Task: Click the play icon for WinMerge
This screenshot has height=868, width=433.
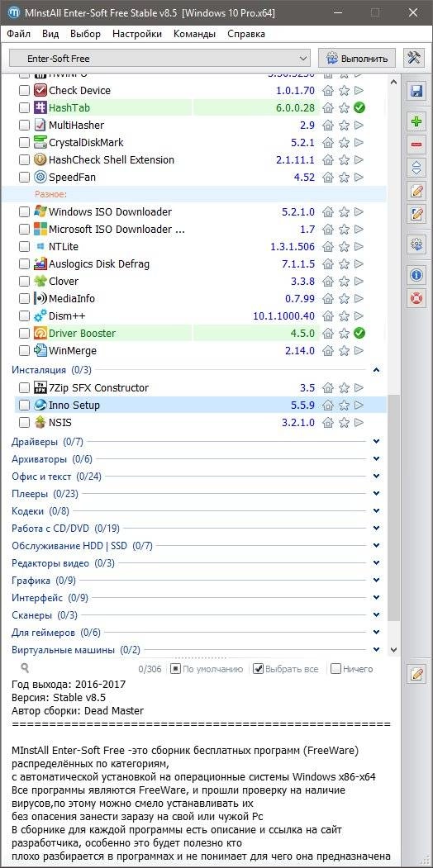Action: [359, 350]
